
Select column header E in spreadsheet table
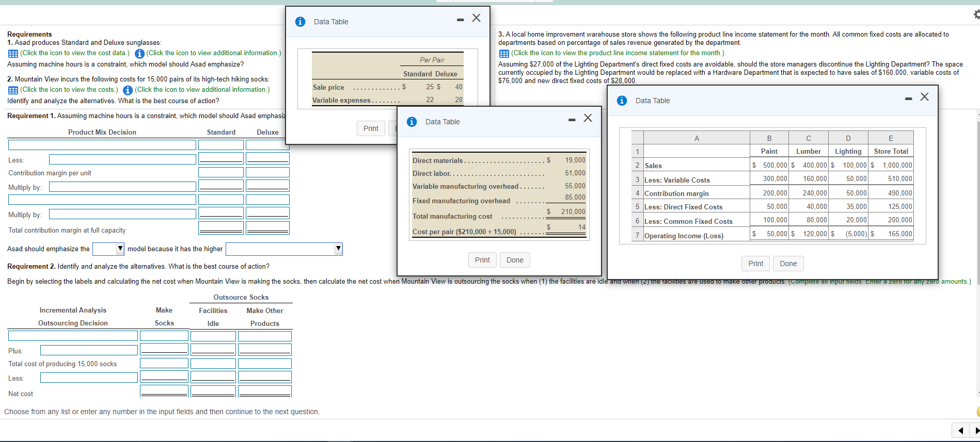point(891,138)
